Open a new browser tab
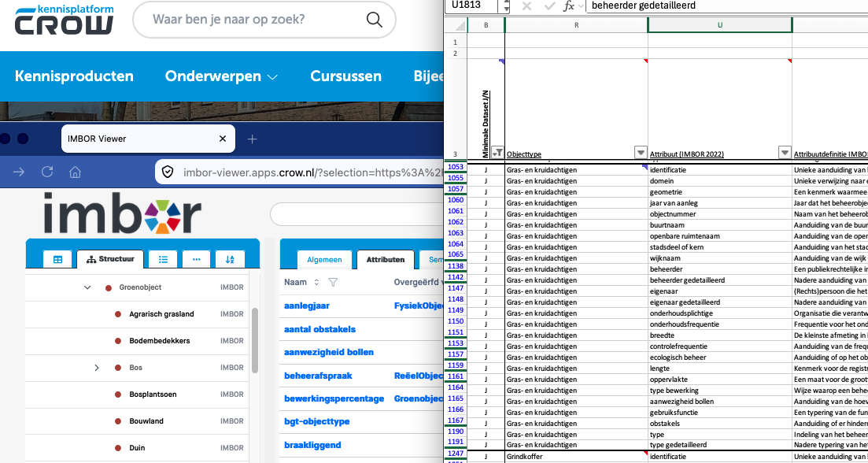868x463 pixels. coord(252,139)
